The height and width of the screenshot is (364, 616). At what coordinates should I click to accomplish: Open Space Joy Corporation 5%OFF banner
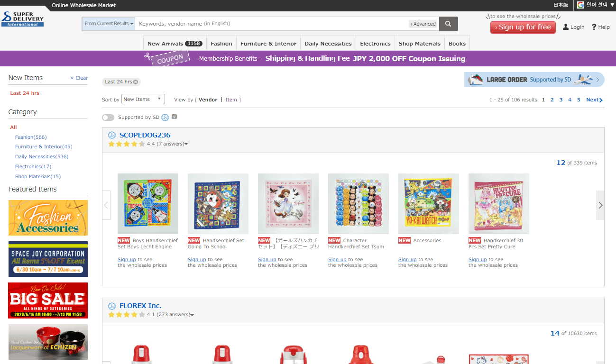pos(48,259)
